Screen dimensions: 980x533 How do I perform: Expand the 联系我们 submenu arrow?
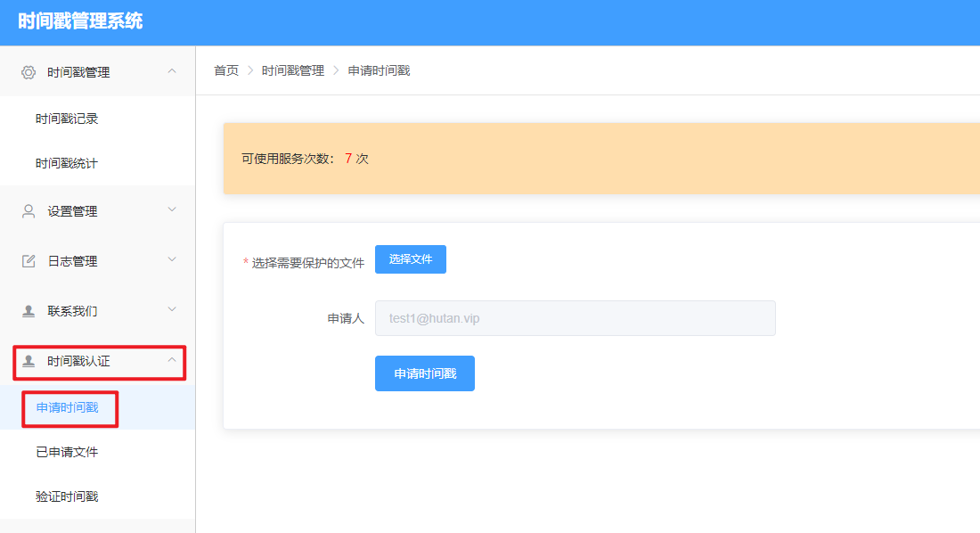(172, 310)
